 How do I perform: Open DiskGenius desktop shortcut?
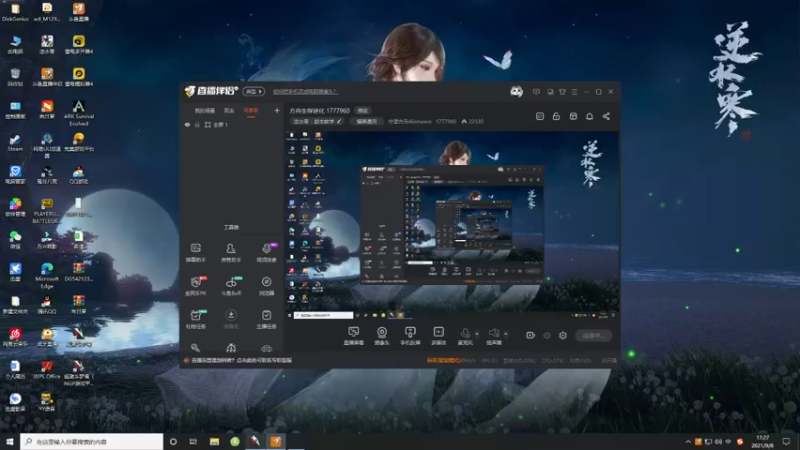coord(15,12)
